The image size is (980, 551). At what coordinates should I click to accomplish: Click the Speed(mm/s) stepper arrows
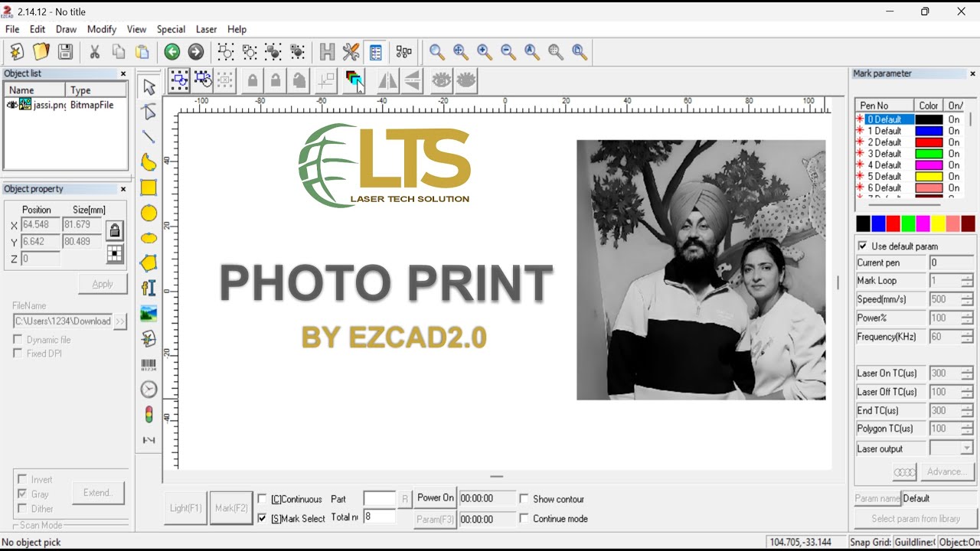(x=967, y=299)
